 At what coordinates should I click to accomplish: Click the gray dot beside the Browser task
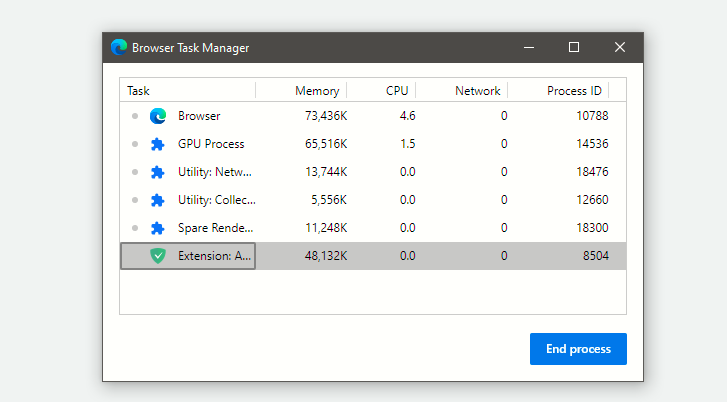pyautogui.click(x=135, y=116)
